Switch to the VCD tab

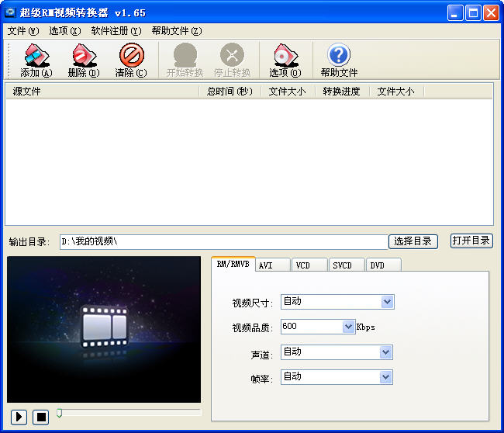click(310, 265)
